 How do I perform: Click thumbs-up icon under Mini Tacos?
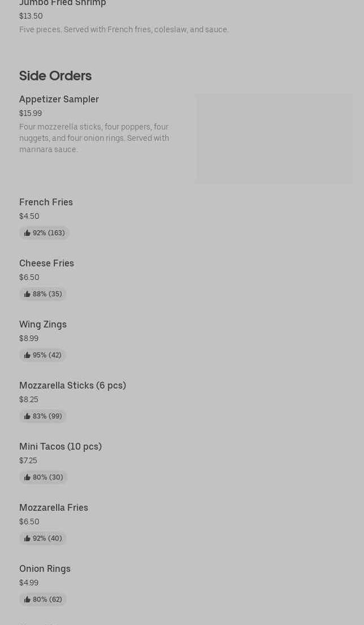pos(27,477)
